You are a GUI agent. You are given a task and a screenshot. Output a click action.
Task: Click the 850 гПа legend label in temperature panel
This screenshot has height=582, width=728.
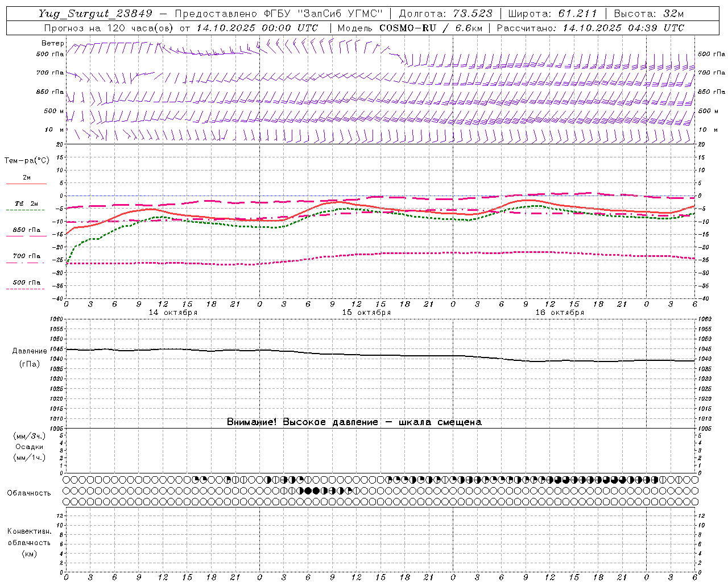[26, 230]
